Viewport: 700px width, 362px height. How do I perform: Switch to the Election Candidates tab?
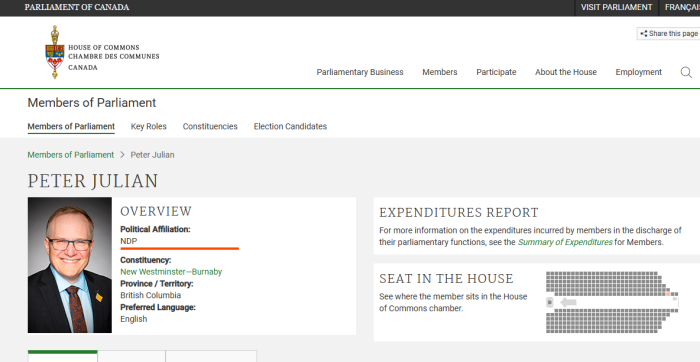(x=290, y=127)
